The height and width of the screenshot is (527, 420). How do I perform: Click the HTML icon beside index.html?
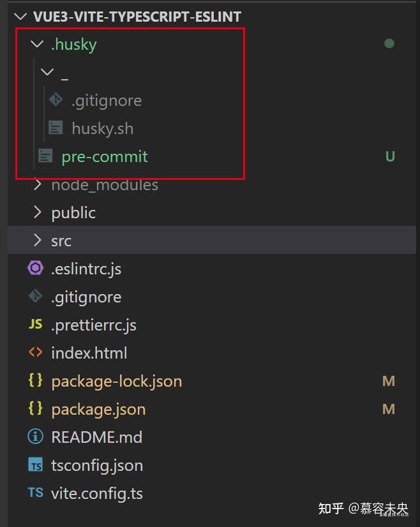point(35,352)
